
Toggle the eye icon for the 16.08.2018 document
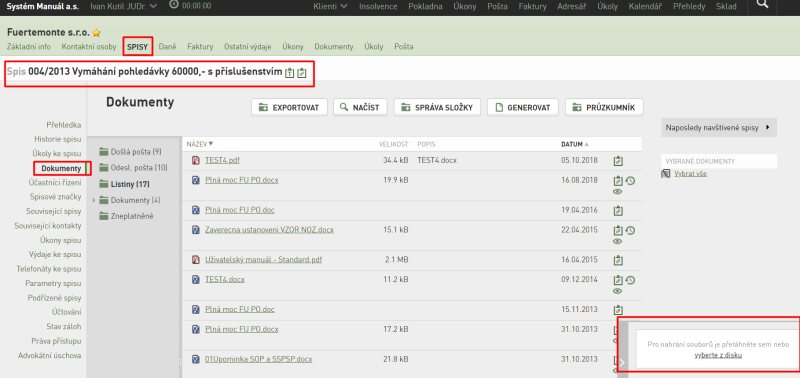617,192
